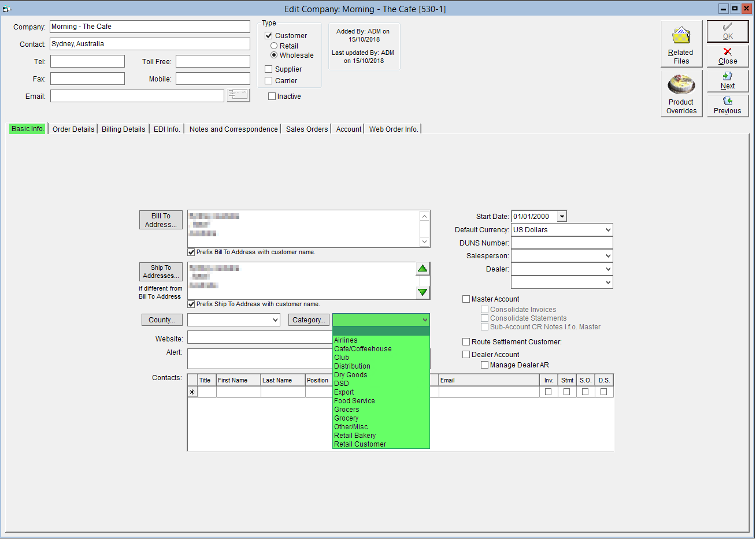Mark company as Inactive
This screenshot has width=756, height=539.
point(272,96)
